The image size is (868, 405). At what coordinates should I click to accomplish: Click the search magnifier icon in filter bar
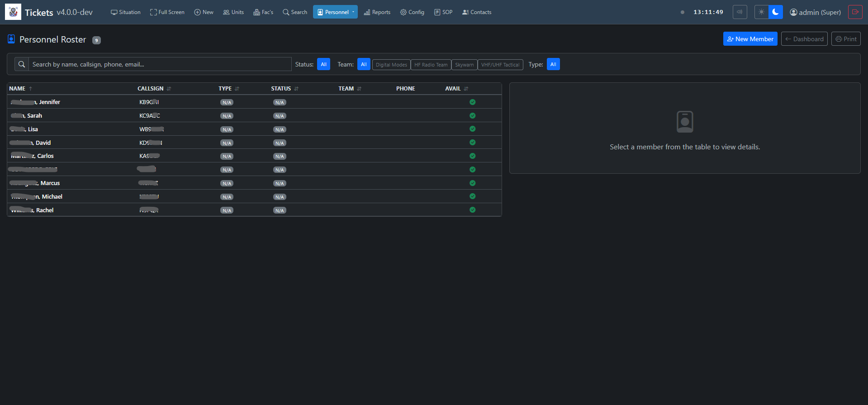point(22,64)
